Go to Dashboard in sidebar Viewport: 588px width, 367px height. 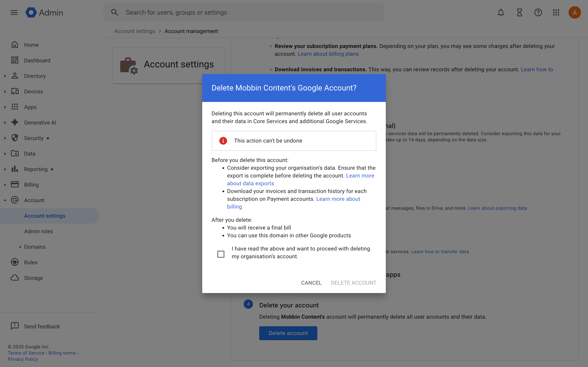click(37, 60)
